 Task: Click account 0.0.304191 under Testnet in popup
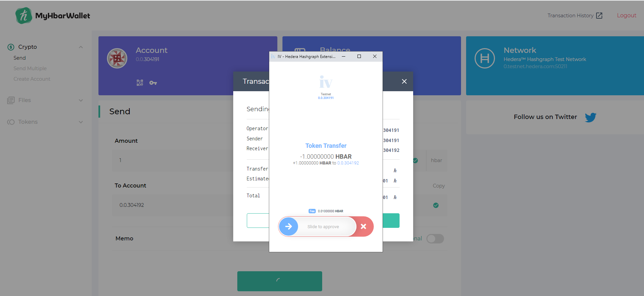326,98
